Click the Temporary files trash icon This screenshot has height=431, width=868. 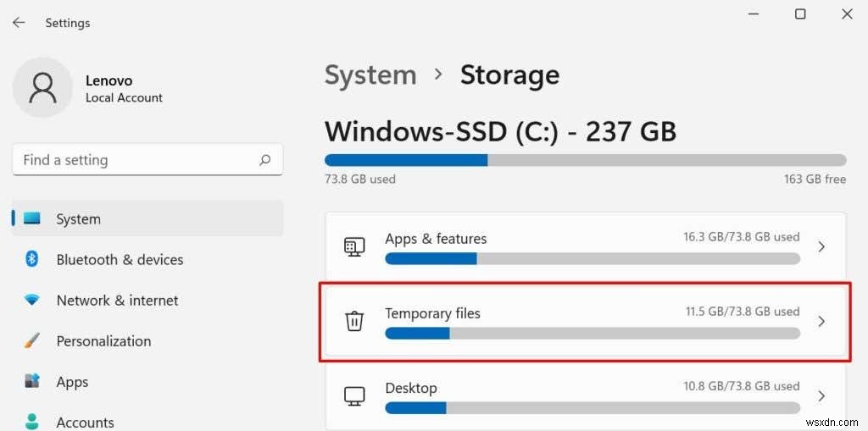354,322
